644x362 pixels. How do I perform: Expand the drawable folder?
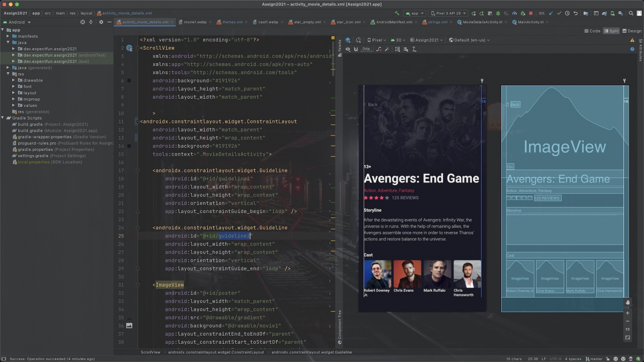point(13,80)
